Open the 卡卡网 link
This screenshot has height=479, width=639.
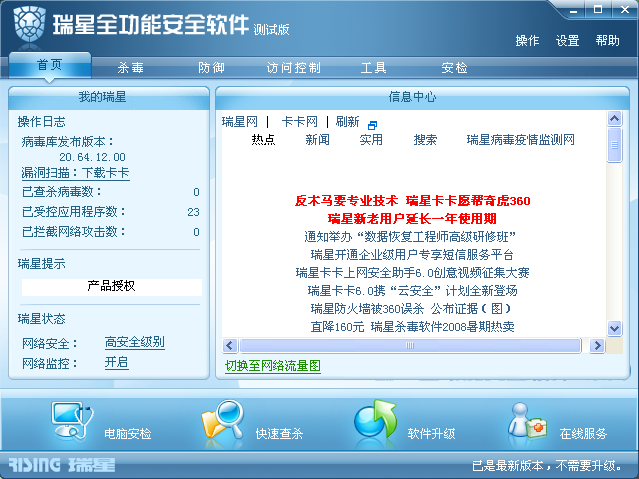coord(300,122)
